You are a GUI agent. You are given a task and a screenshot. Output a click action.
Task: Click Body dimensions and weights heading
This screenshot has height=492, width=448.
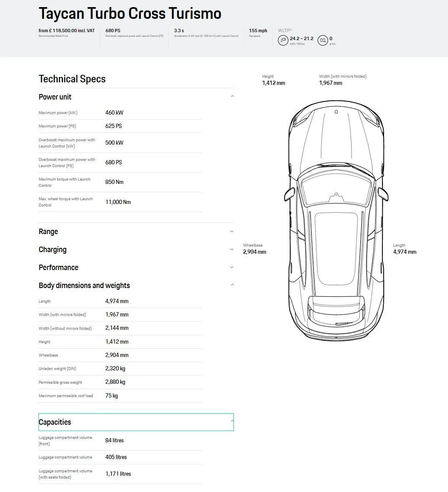(84, 285)
